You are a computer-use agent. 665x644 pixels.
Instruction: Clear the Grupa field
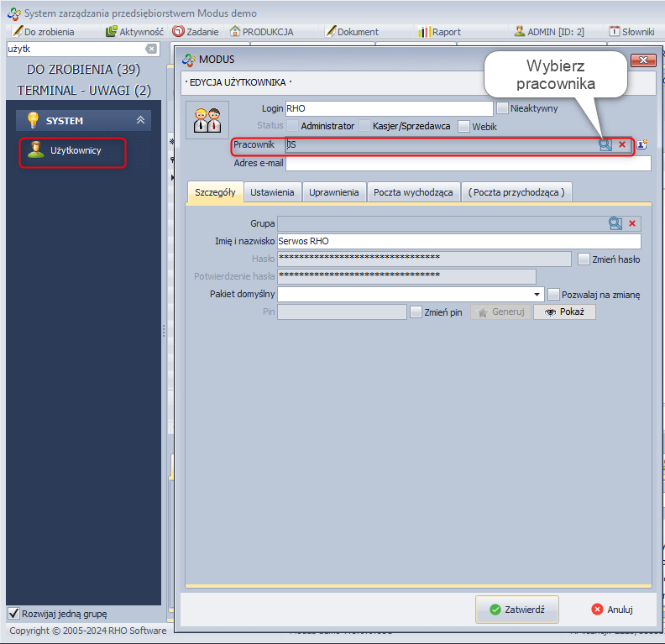point(632,223)
